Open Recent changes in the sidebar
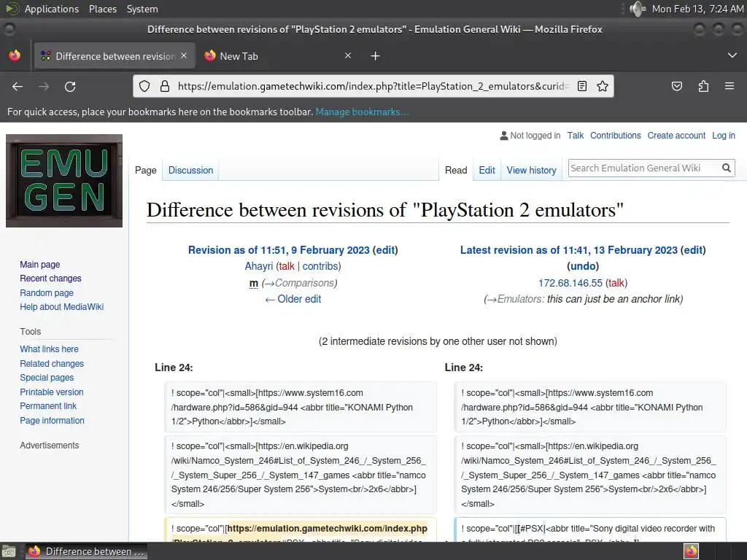Screen dimensions: 747x560 50,278
